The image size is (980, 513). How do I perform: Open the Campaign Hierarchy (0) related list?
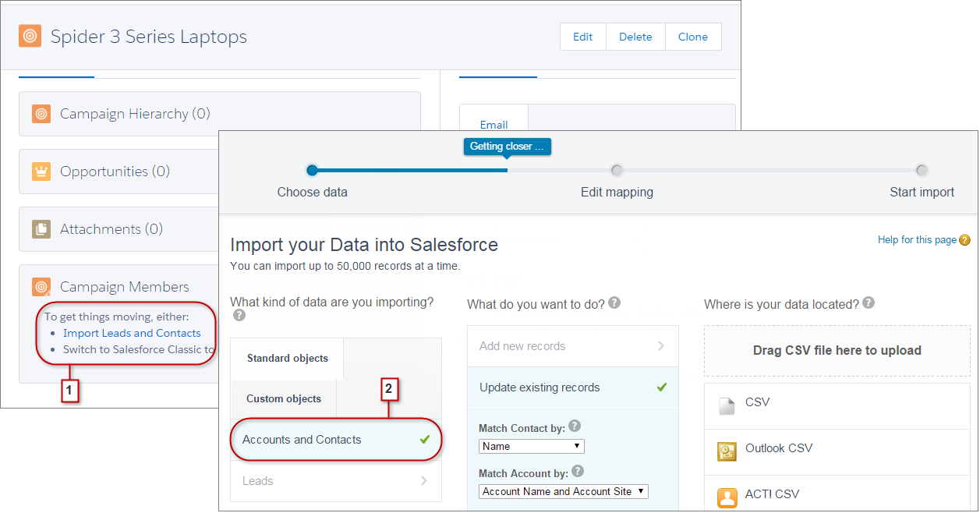point(135,114)
